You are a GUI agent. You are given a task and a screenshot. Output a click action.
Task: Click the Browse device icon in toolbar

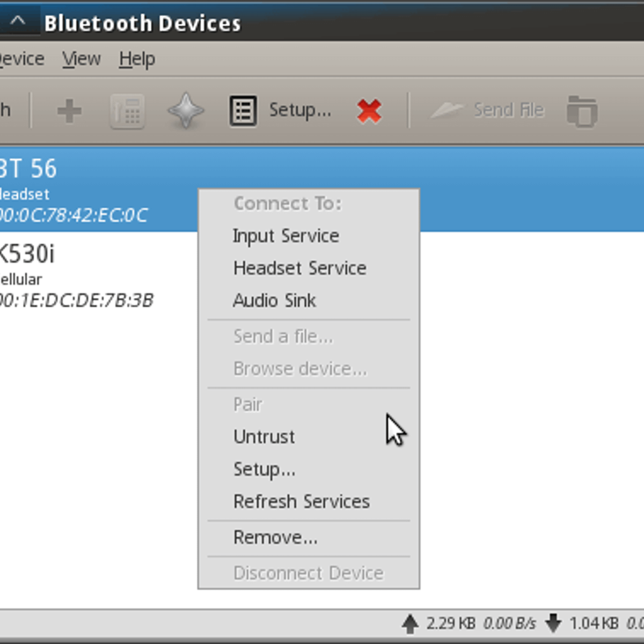(x=582, y=111)
